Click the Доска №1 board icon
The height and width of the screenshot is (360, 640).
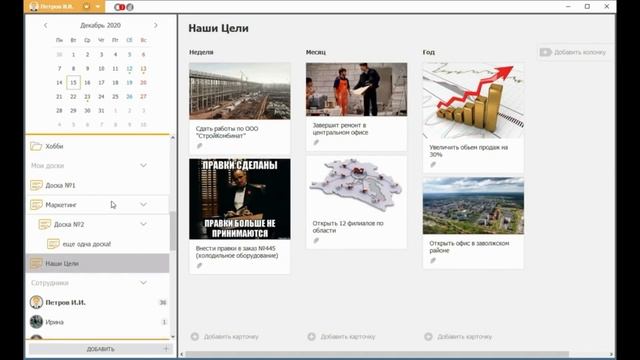36,185
